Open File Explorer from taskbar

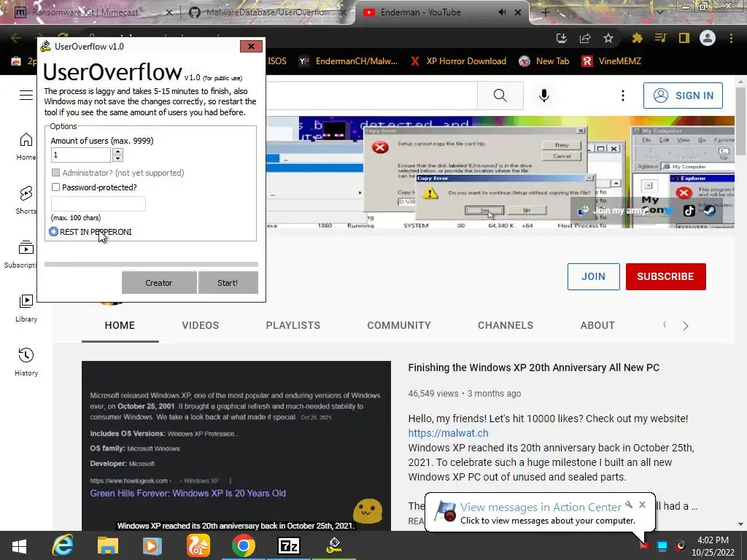click(108, 545)
